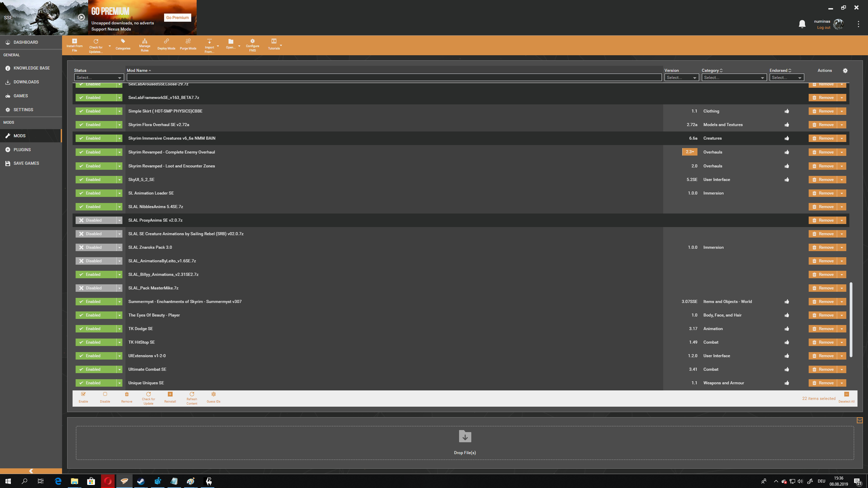Click Mod Name filter input field
868x488 pixels.
point(394,78)
